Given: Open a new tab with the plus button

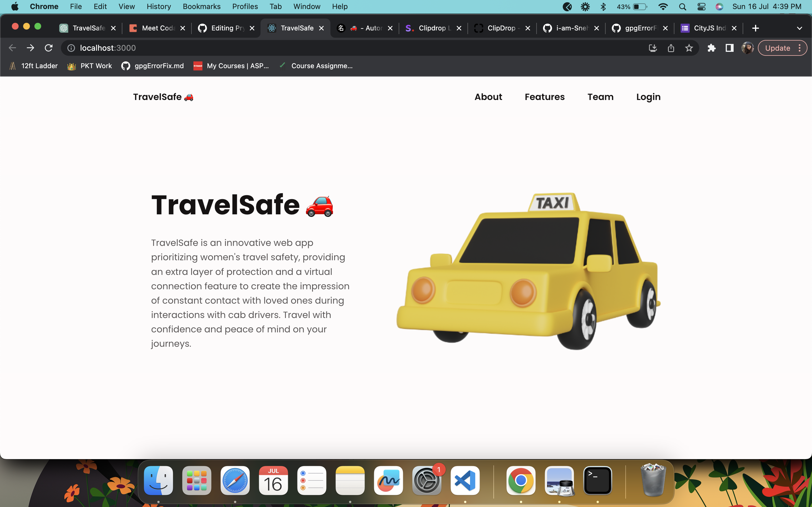Looking at the screenshot, I should [755, 28].
